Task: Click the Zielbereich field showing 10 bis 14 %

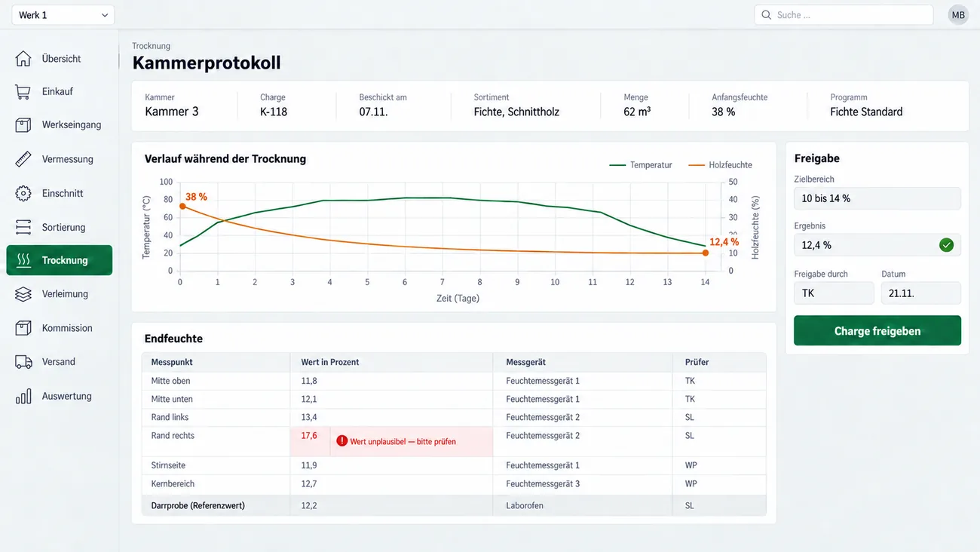Action: (x=877, y=198)
